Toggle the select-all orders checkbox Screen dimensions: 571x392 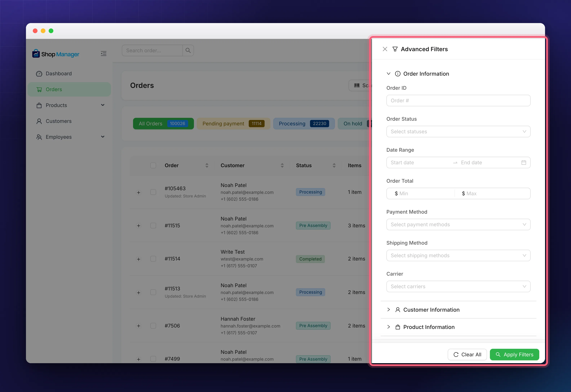coord(153,165)
